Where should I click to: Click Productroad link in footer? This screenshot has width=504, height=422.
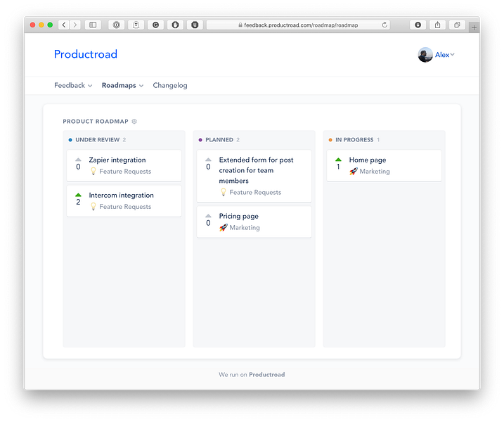coord(267,374)
